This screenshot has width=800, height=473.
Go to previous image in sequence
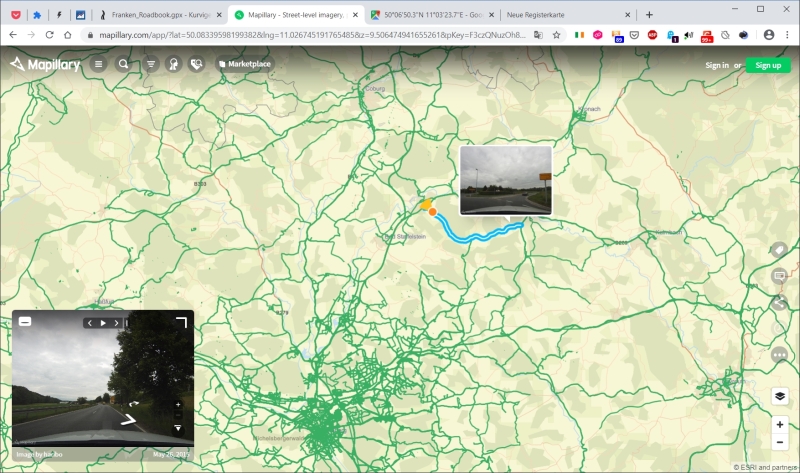click(90, 323)
